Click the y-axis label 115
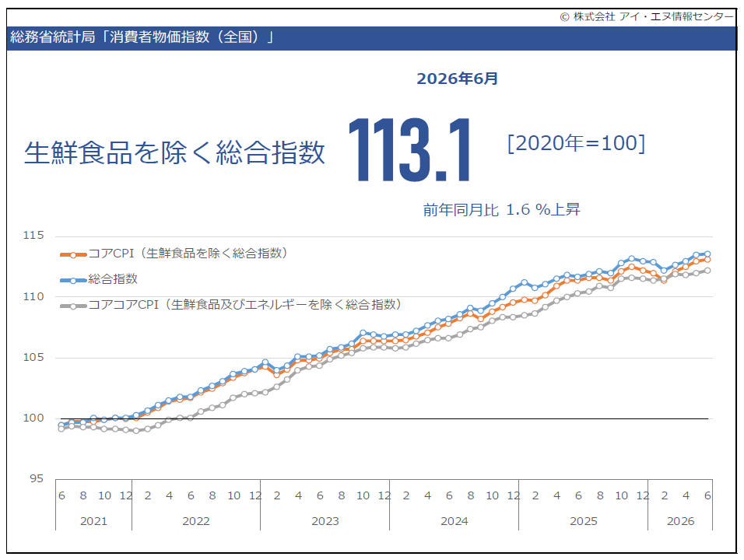The width and height of the screenshot is (744, 560). (x=33, y=235)
